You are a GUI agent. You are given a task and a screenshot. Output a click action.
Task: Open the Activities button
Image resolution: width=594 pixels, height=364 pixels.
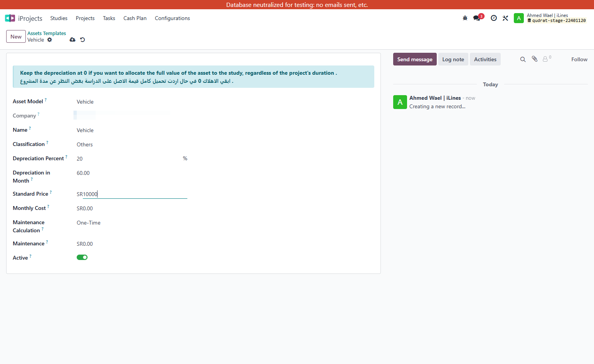point(485,59)
